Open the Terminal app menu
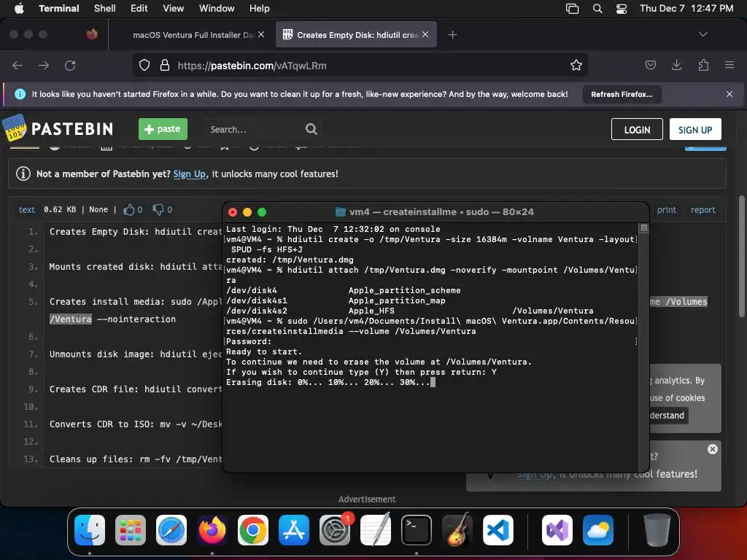Image resolution: width=747 pixels, height=560 pixels. (x=58, y=8)
